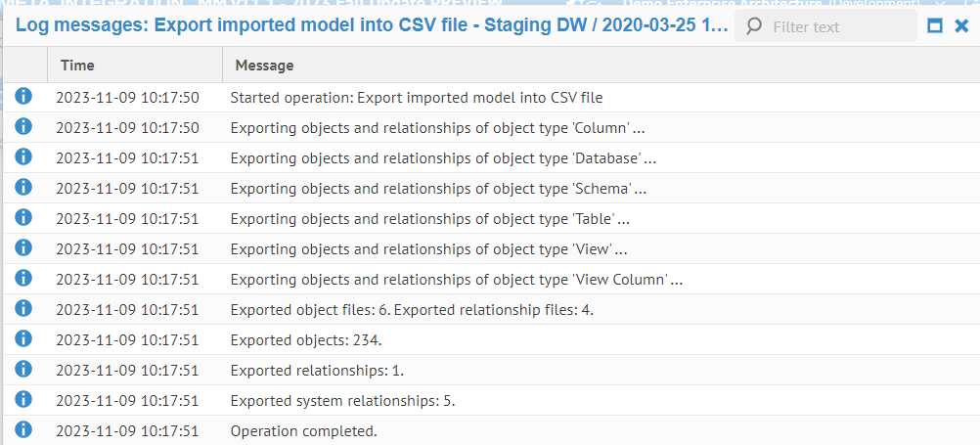
Task: Type in the Filter text field
Action: click(836, 26)
